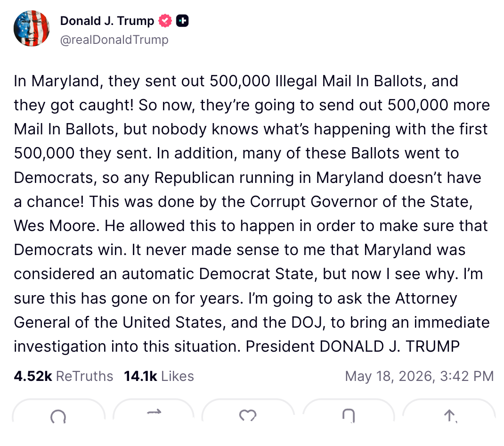Open the May 18, 2026 timestamp
Screen dimensions: 504x446
[419, 376]
